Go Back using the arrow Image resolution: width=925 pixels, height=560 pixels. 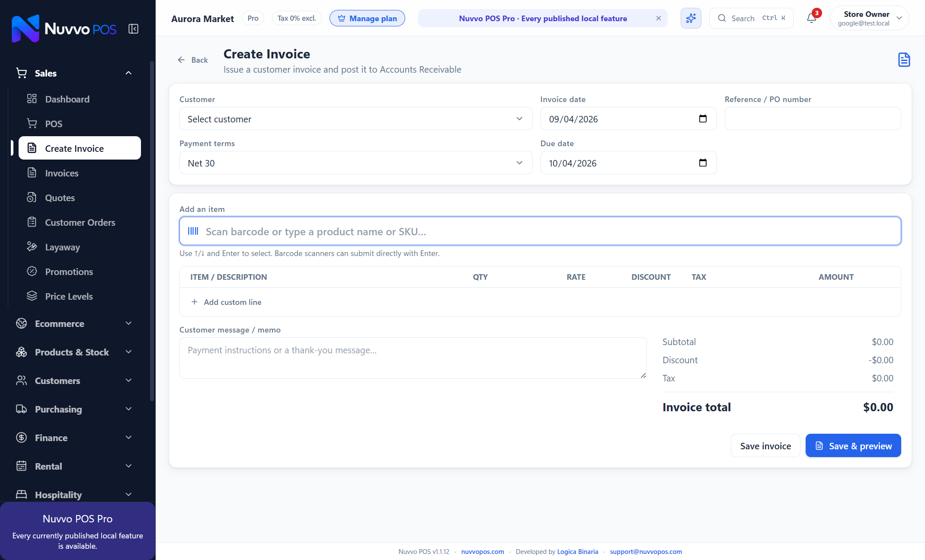(193, 60)
